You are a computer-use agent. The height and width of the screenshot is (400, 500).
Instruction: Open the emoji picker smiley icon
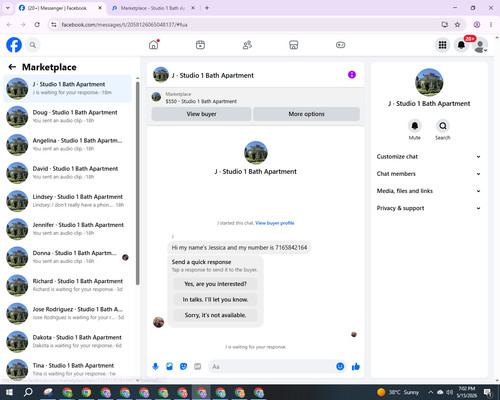coord(340,366)
